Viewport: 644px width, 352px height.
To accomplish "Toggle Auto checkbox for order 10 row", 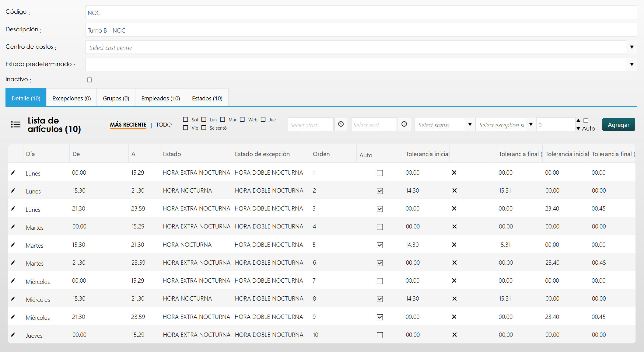I will click(x=380, y=335).
